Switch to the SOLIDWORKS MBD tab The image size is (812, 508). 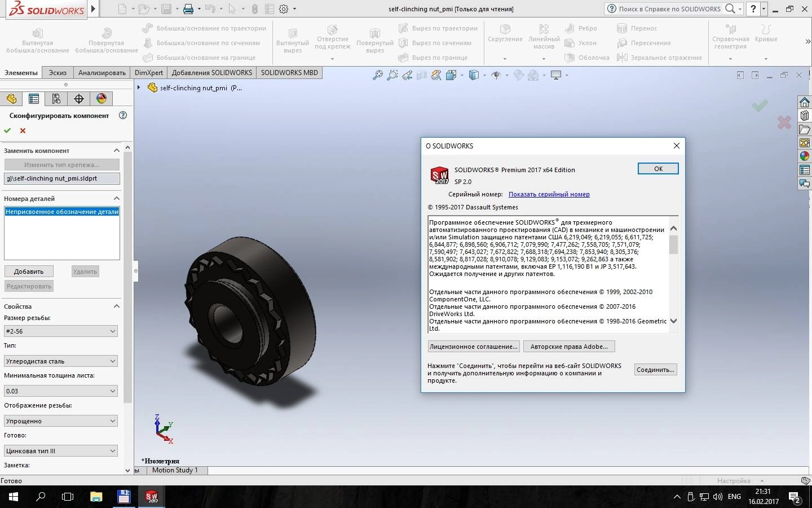click(289, 73)
